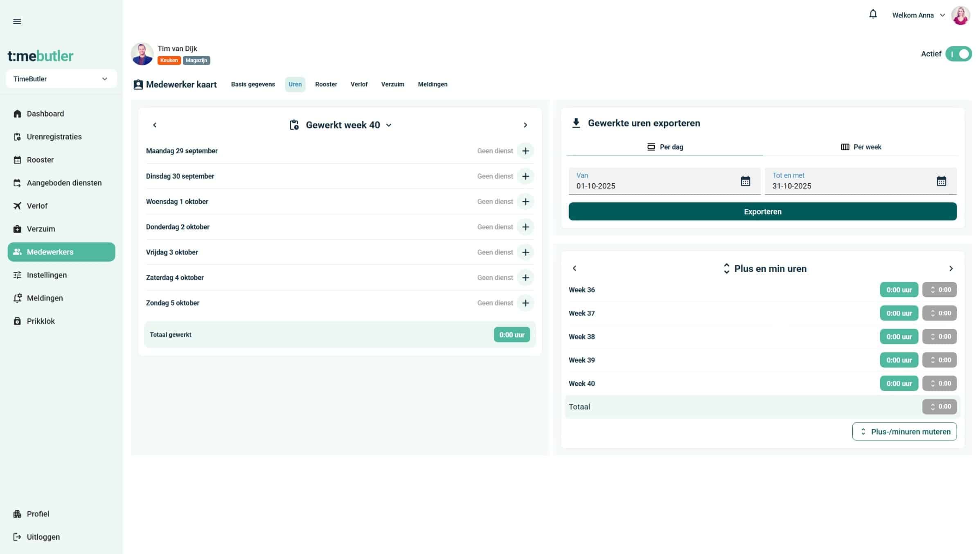Image resolution: width=980 pixels, height=554 pixels.
Task: Click the Van date input field
Action: [x=651, y=186]
